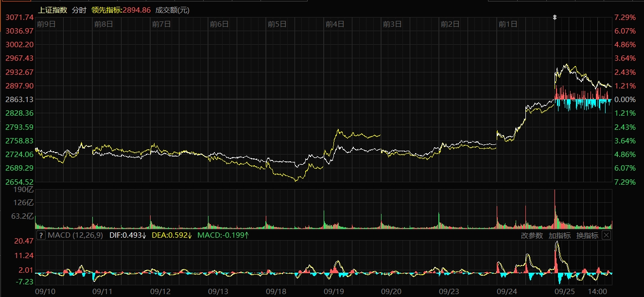The image size is (644, 297).
Task: Click the 上证指数 index title
Action: pos(52,10)
